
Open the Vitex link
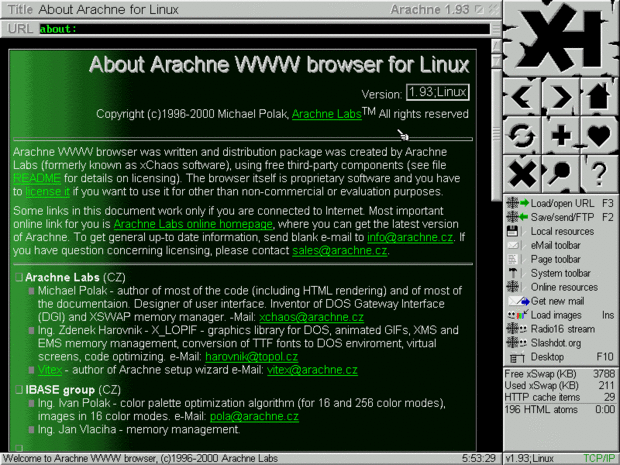(x=50, y=370)
